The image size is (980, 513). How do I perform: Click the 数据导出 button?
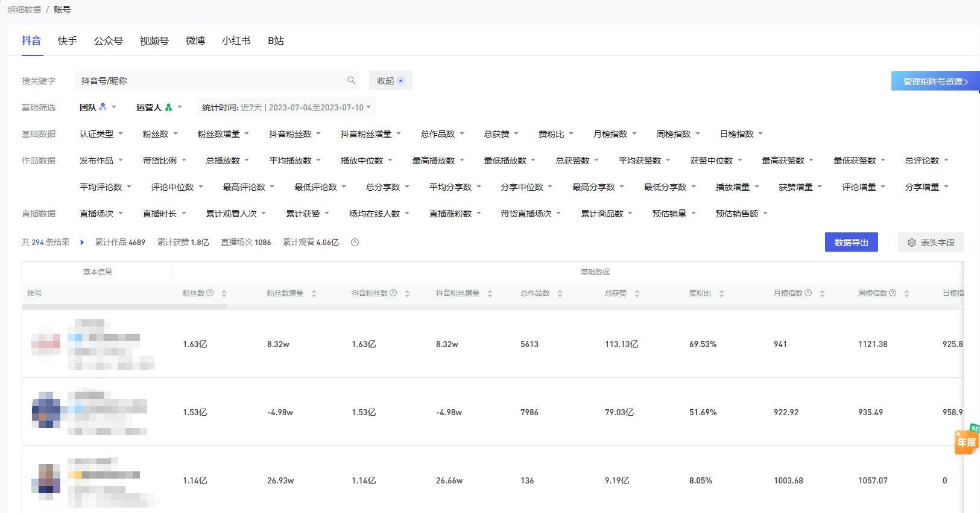pos(851,242)
